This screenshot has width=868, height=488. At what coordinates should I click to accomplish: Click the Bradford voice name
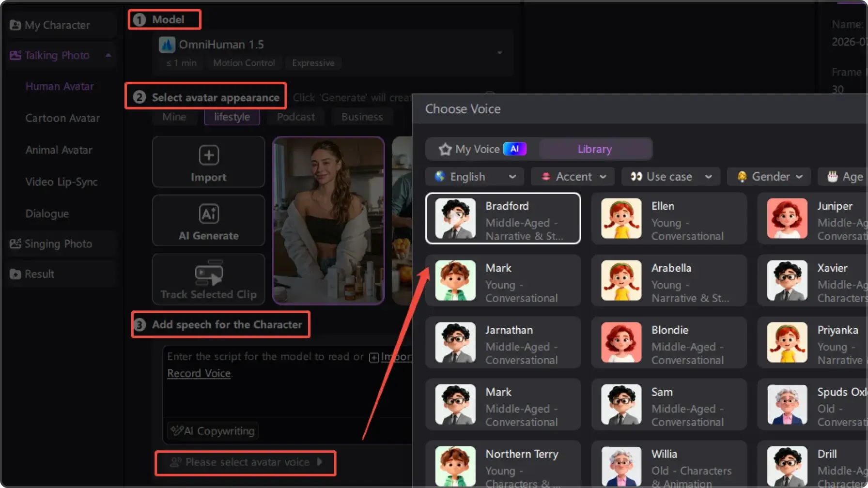click(x=507, y=206)
